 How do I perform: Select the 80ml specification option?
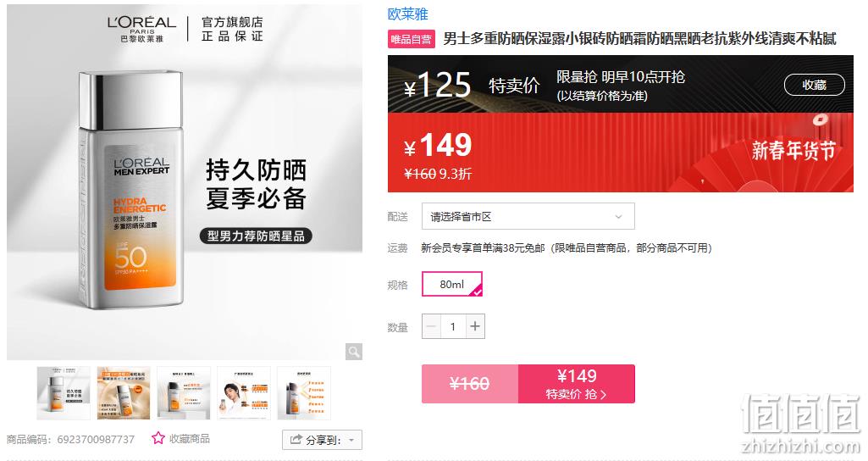[x=452, y=284]
